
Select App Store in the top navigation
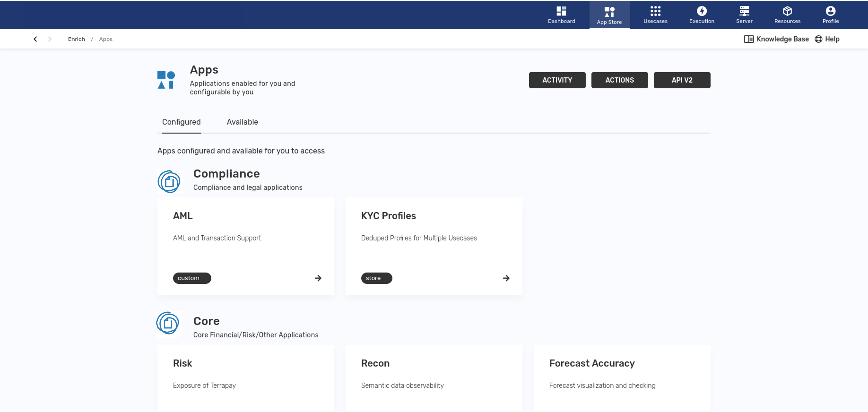point(609,15)
